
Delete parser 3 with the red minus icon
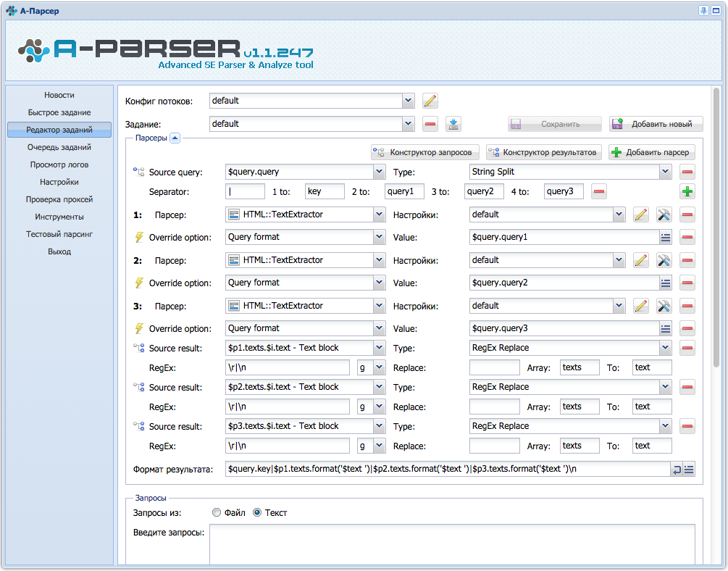click(687, 306)
